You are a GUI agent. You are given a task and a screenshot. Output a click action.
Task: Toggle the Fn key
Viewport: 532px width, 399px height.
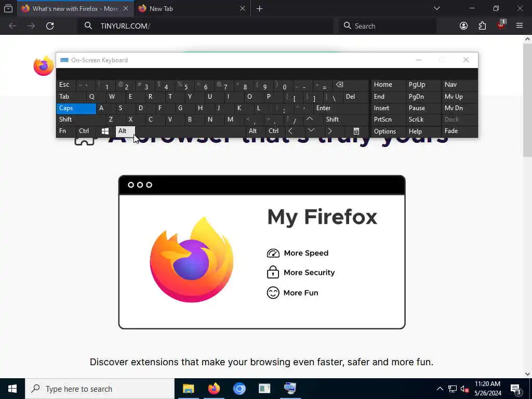tap(66, 131)
